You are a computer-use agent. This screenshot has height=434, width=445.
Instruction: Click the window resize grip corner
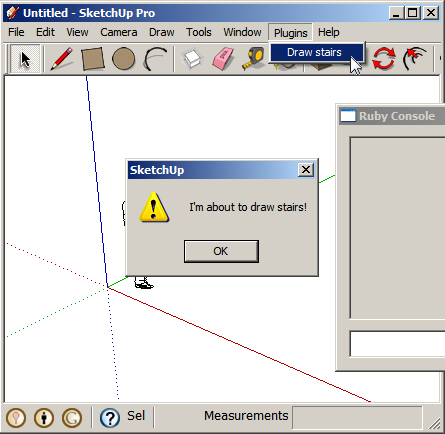coord(435,423)
